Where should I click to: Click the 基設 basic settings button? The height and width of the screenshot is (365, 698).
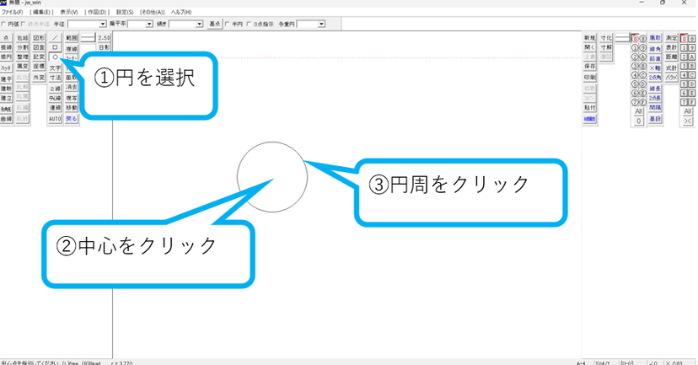coord(655,119)
